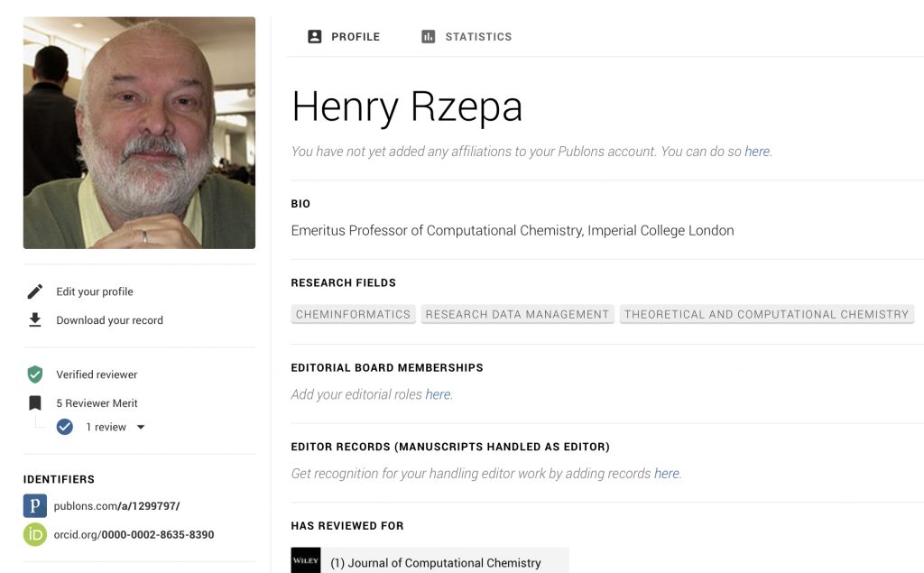924x573 pixels.
Task: Click the blue review checkmark icon
Action: (x=65, y=427)
